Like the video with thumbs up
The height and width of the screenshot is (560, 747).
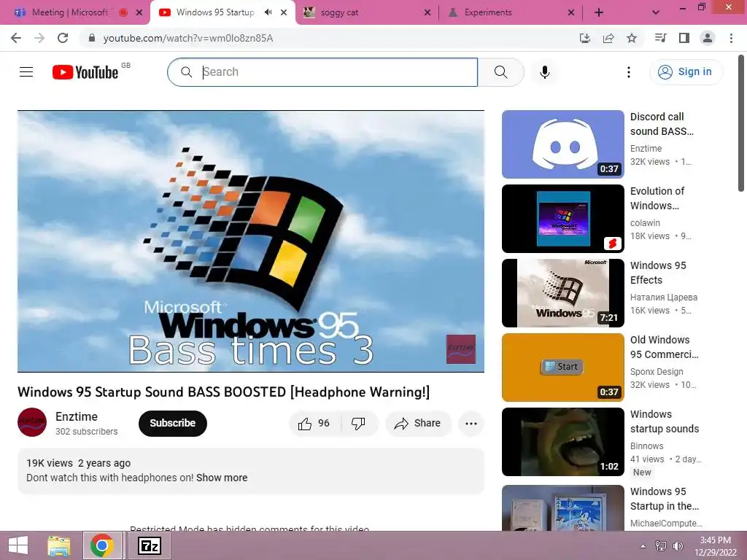[314, 424]
